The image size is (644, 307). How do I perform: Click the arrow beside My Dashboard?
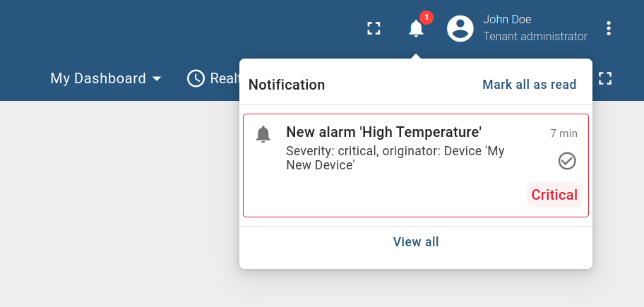(157, 78)
